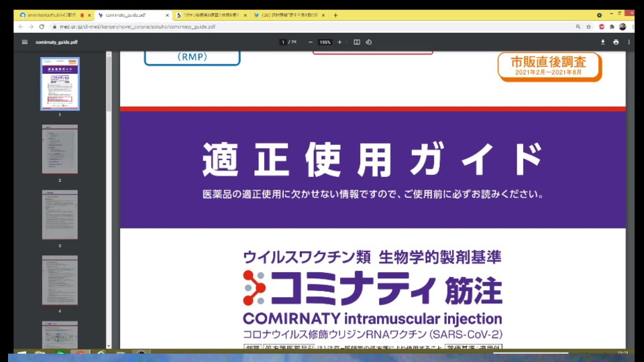Screen dimensions: 644x362
Task: Click the fit to page icon
Action: 356,42
